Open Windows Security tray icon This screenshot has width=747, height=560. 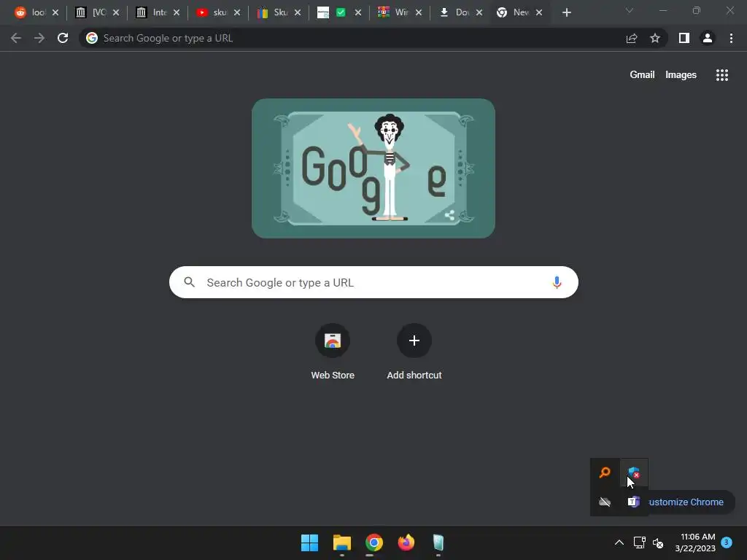pyautogui.click(x=634, y=472)
